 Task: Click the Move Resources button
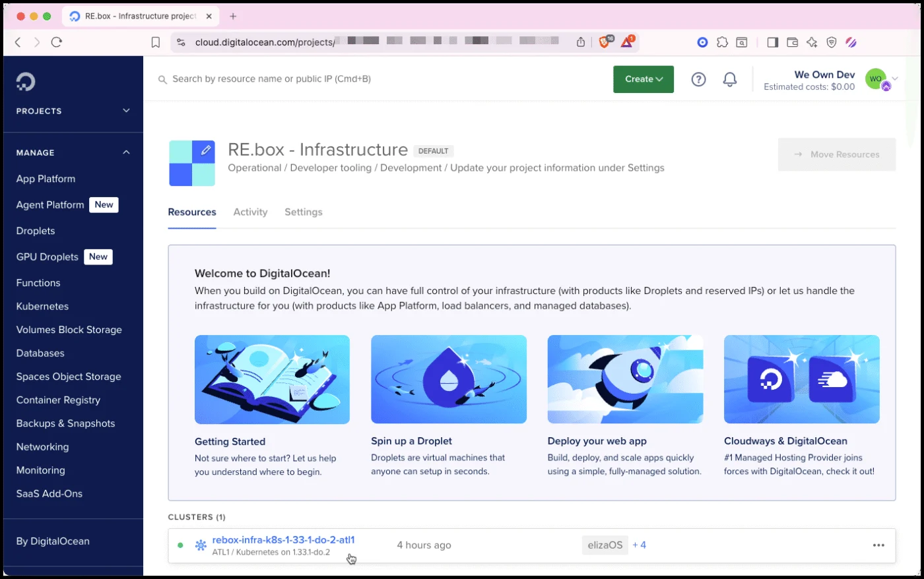pos(837,154)
